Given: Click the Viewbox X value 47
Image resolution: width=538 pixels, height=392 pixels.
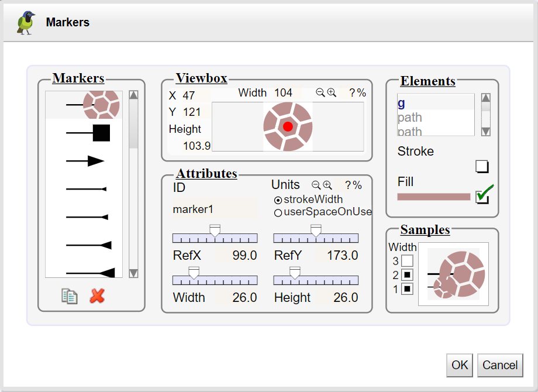Looking at the screenshot, I should point(196,95).
